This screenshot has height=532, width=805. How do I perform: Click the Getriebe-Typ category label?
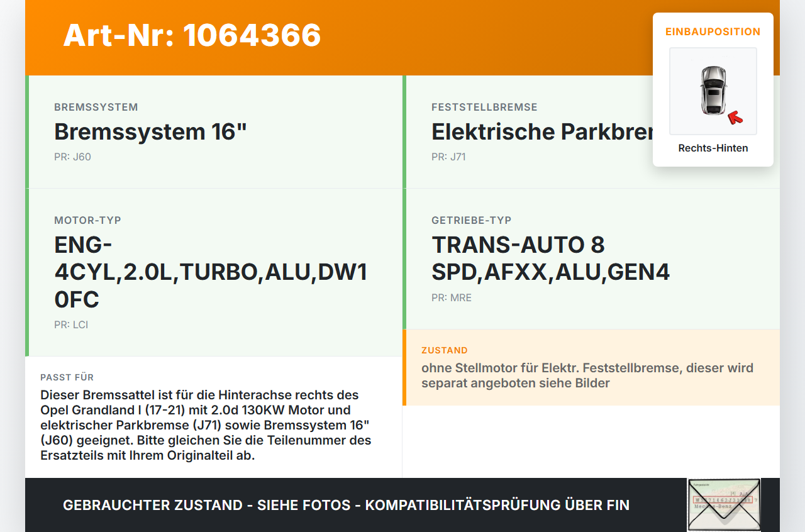click(x=472, y=221)
